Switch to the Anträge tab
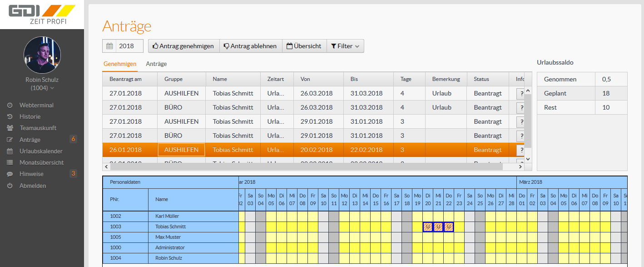This screenshot has width=644, height=267. pos(156,64)
